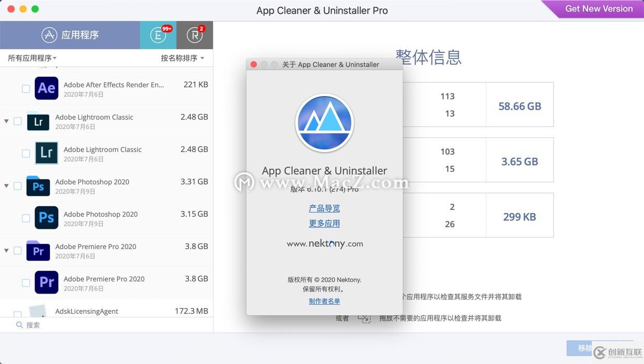The width and height of the screenshot is (644, 364).
Task: Click the search magnifier icon
Action: tap(19, 325)
